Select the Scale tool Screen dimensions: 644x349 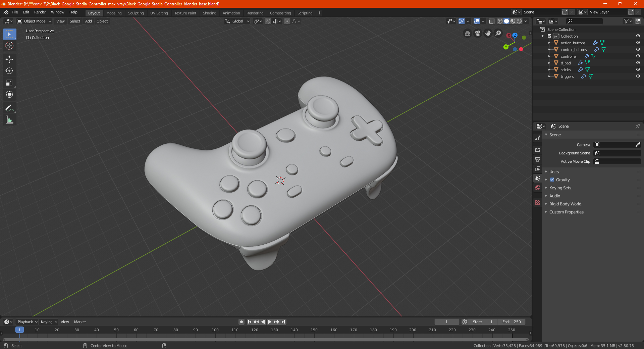[9, 83]
